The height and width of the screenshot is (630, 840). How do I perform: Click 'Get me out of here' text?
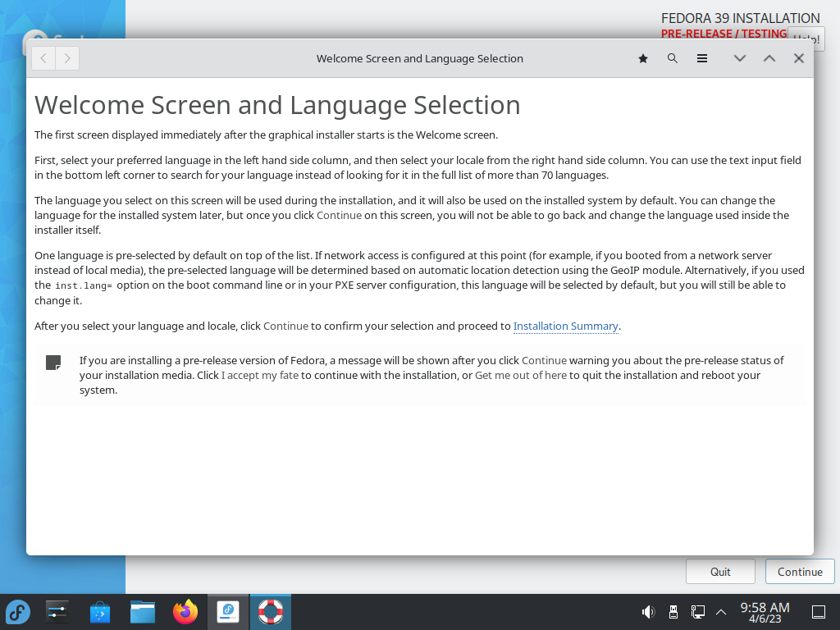coord(521,375)
